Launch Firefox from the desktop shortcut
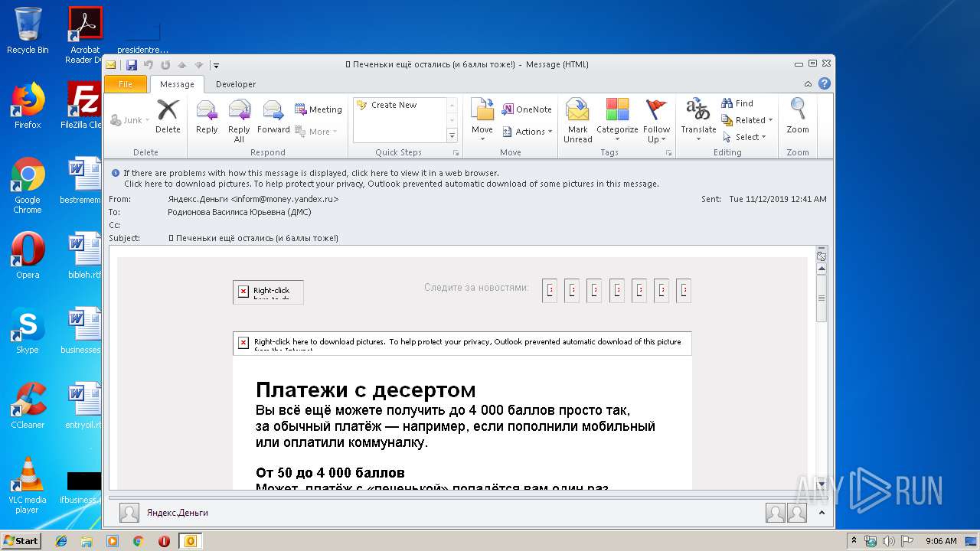The image size is (980, 551). 28,106
